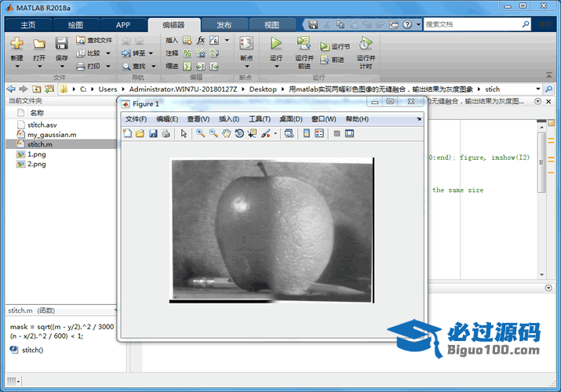The height and width of the screenshot is (392, 561).
Task: Expand the 转至 (Go To) dropdown
Action: [151, 53]
